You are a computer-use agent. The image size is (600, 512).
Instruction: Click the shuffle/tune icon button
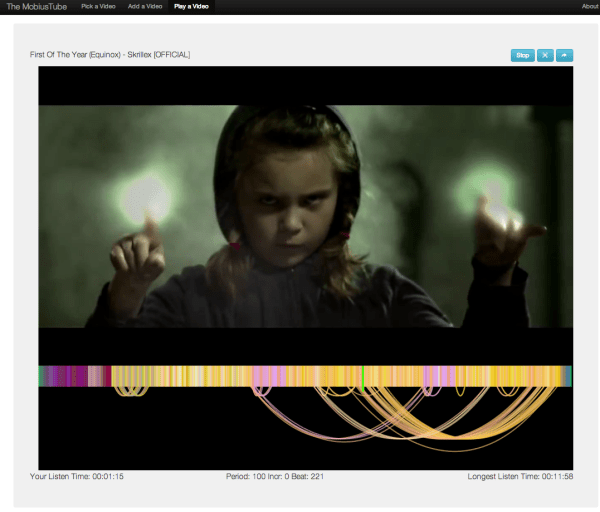(545, 55)
